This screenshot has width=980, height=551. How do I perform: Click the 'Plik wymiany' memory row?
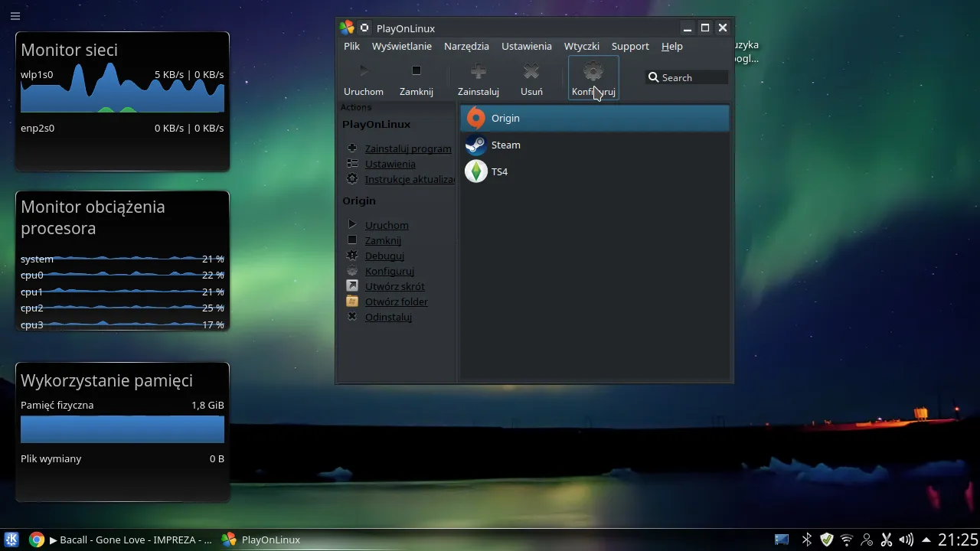point(122,458)
